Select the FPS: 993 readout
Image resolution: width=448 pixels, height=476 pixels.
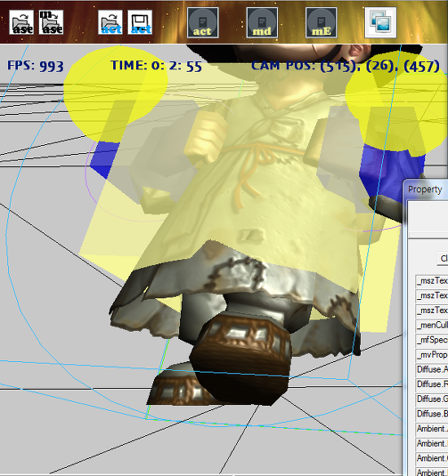pos(36,66)
